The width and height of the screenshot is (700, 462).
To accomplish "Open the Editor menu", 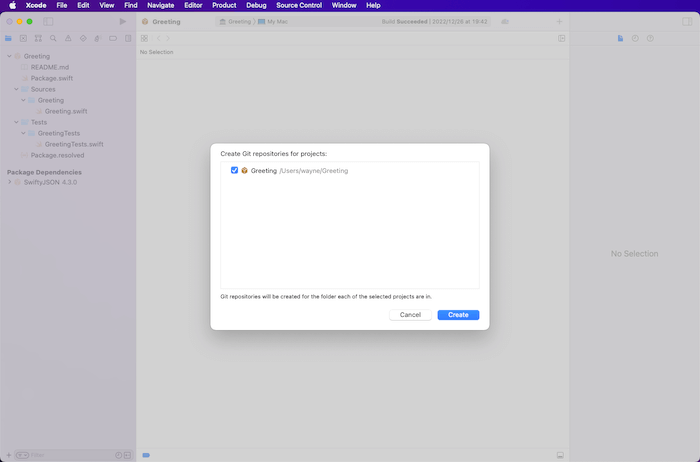I will (x=193, y=5).
